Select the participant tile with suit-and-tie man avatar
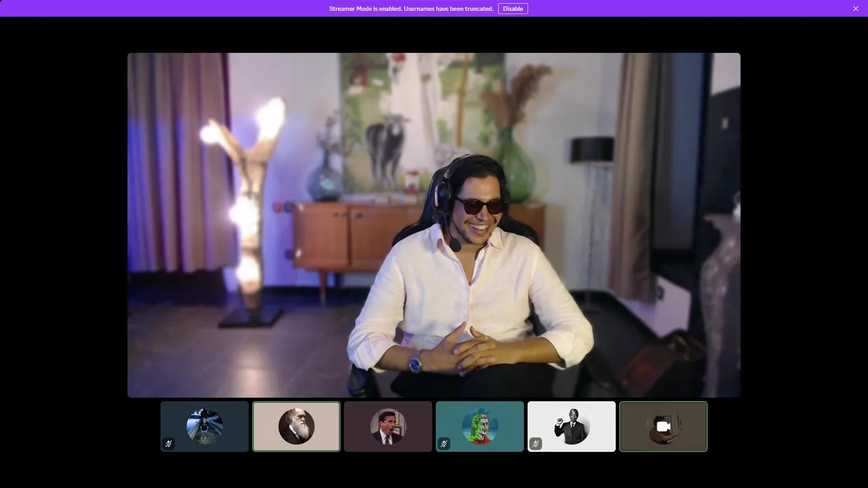868x488 pixels. (x=388, y=426)
